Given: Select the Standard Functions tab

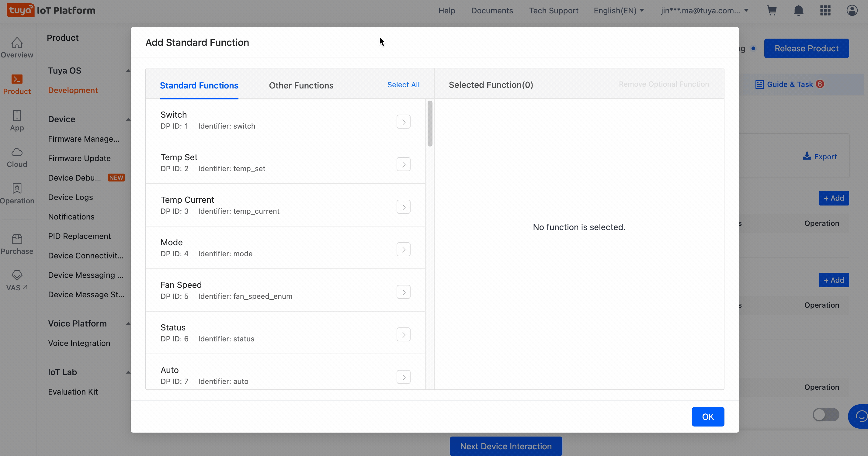Looking at the screenshot, I should pyautogui.click(x=199, y=85).
